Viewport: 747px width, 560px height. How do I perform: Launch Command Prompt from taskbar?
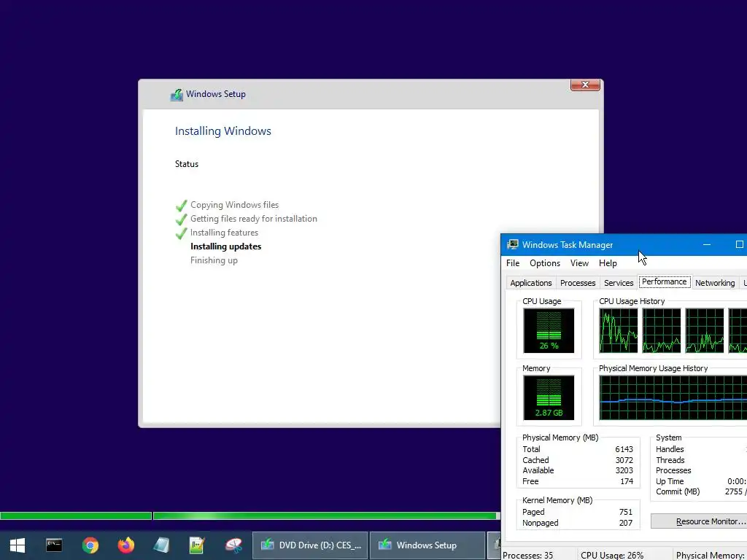[x=54, y=545]
